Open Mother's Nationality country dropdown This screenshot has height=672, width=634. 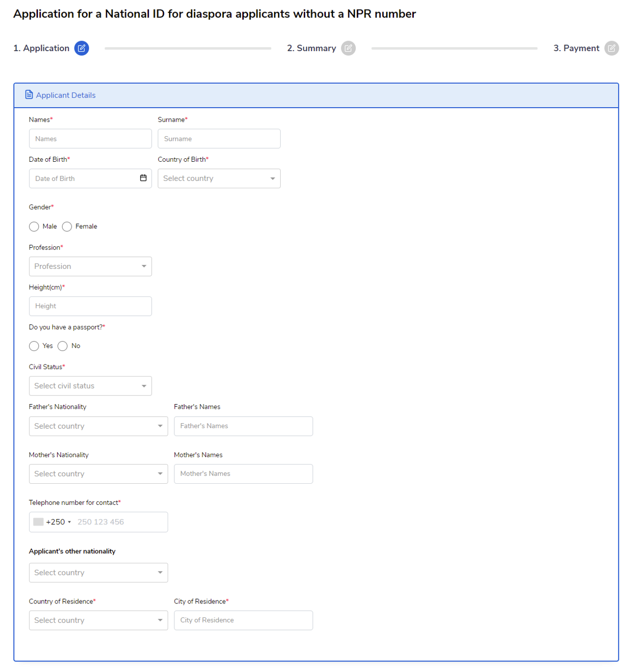coord(99,474)
